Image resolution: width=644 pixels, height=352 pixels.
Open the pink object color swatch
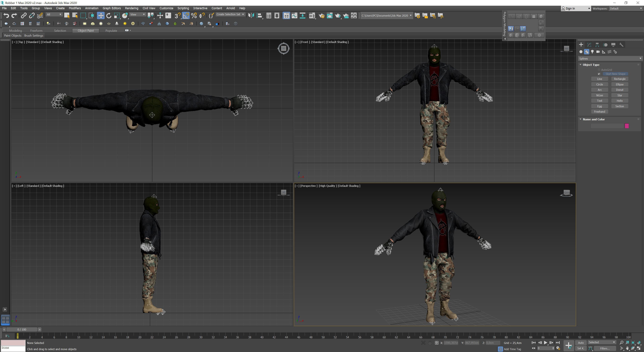pos(627,126)
